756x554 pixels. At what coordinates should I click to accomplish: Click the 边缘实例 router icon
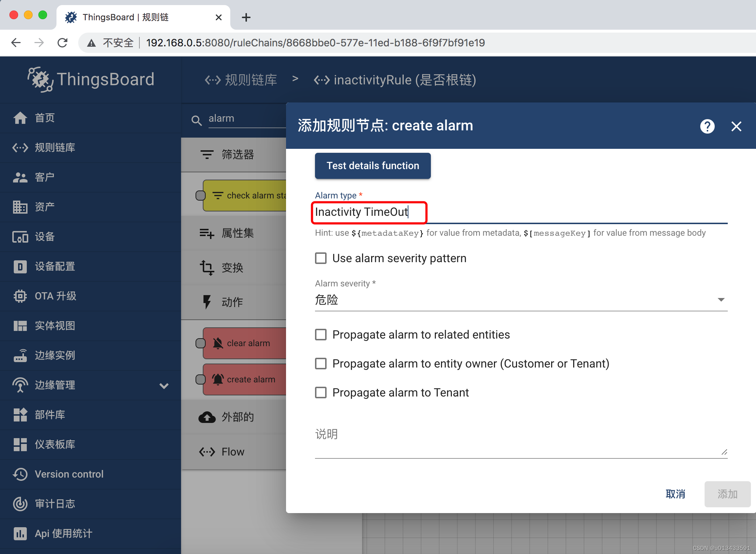20,356
